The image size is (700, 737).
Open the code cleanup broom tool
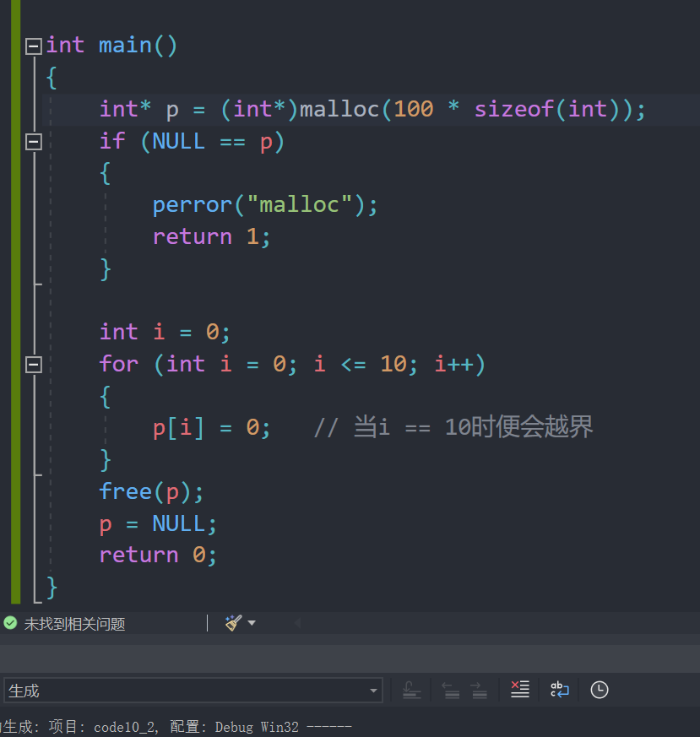coord(233,623)
